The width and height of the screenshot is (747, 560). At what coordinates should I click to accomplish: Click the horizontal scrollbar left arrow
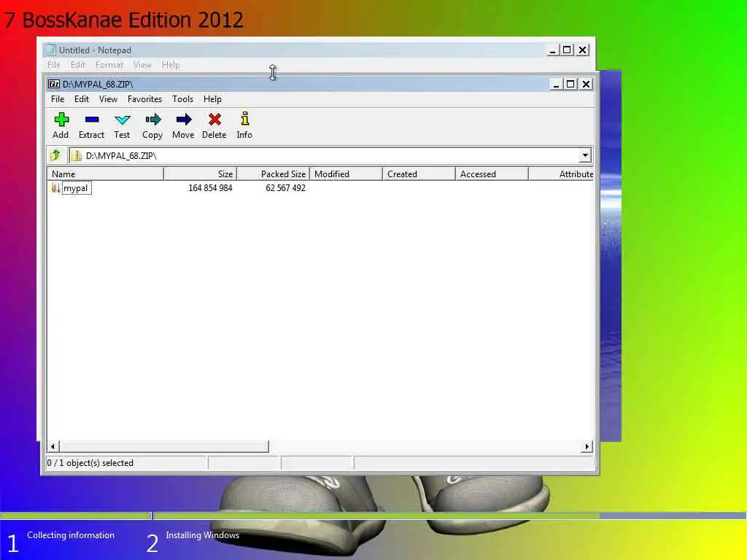pos(53,446)
